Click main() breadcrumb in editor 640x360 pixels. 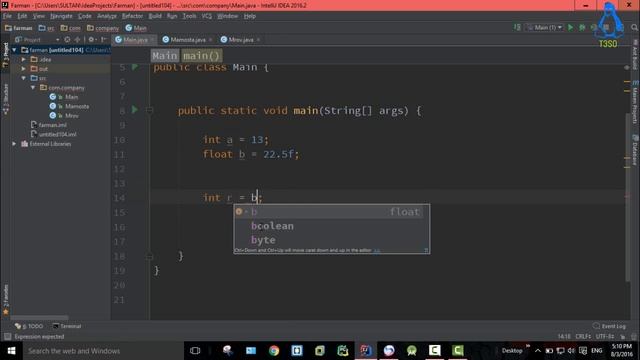(x=201, y=56)
